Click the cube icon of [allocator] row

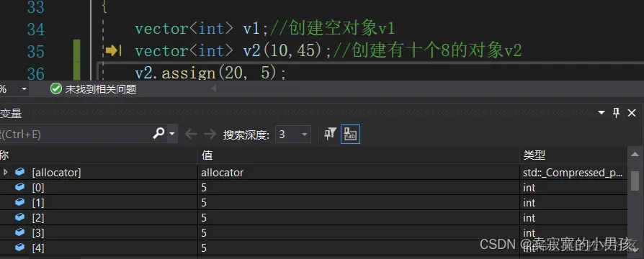click(19, 172)
